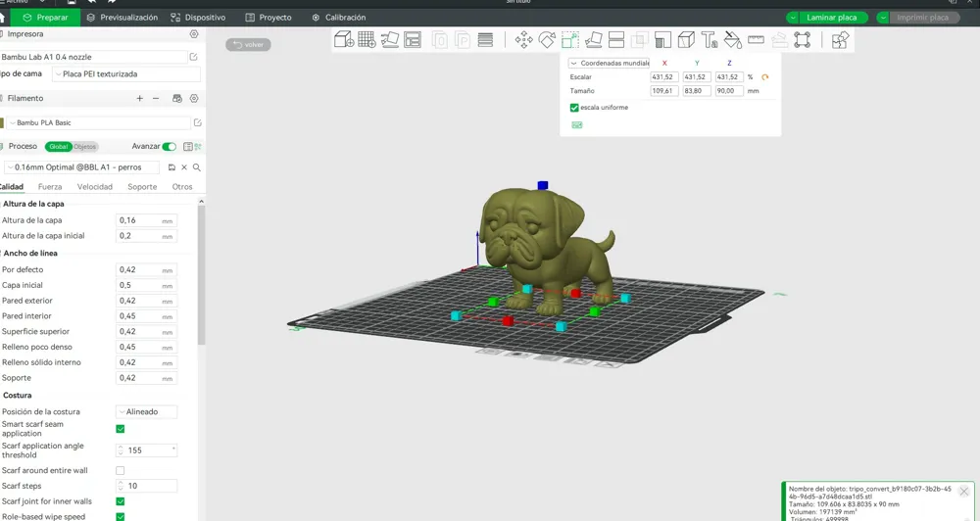Select the Text shape tool
The height and width of the screenshot is (521, 980).
710,40
